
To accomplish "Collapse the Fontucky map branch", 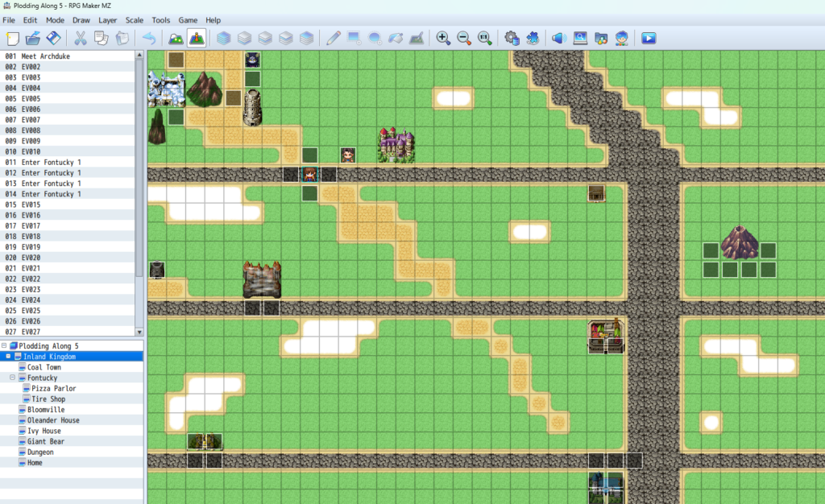I will 13,378.
